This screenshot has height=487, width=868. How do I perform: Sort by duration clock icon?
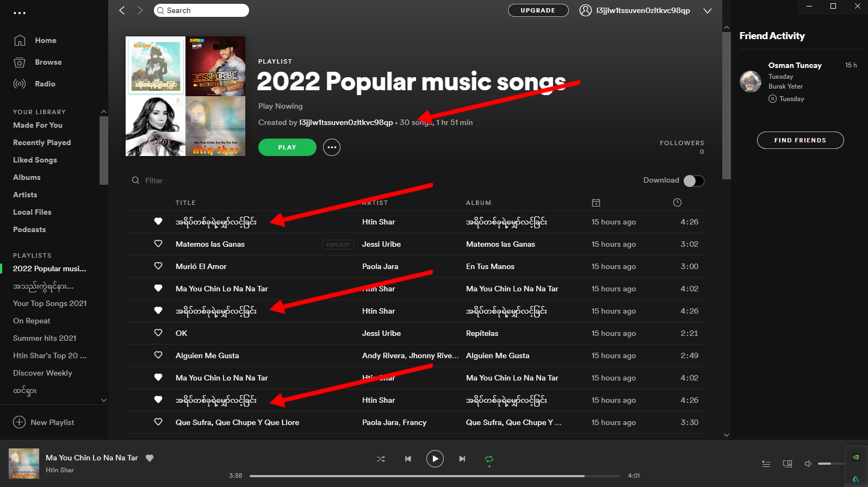click(677, 203)
